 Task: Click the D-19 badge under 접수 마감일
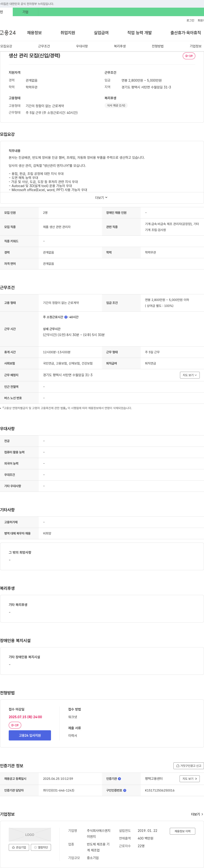click(x=15, y=725)
